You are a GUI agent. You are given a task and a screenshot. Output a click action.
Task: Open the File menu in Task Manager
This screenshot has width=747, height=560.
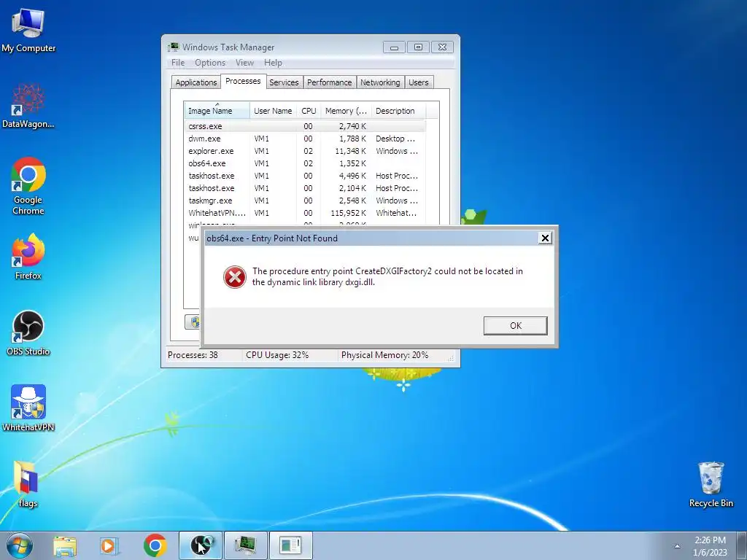click(178, 63)
